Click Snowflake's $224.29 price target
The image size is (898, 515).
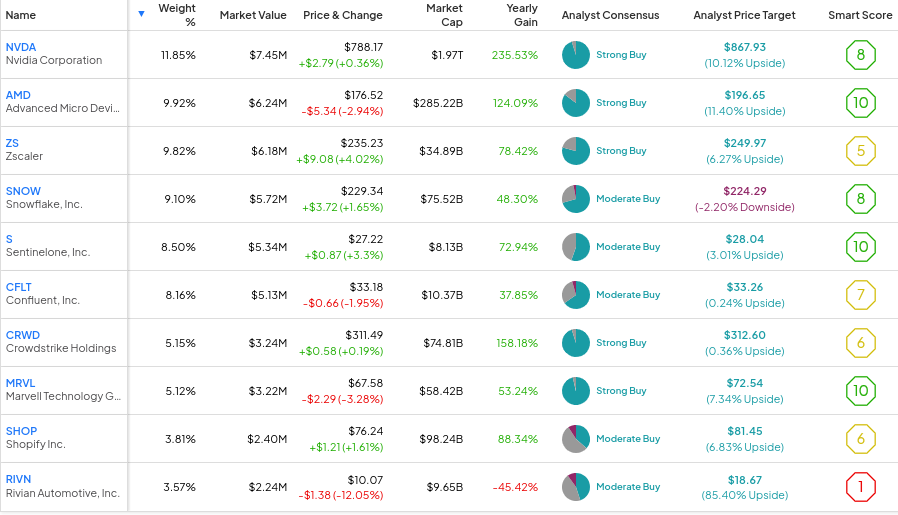(x=744, y=191)
